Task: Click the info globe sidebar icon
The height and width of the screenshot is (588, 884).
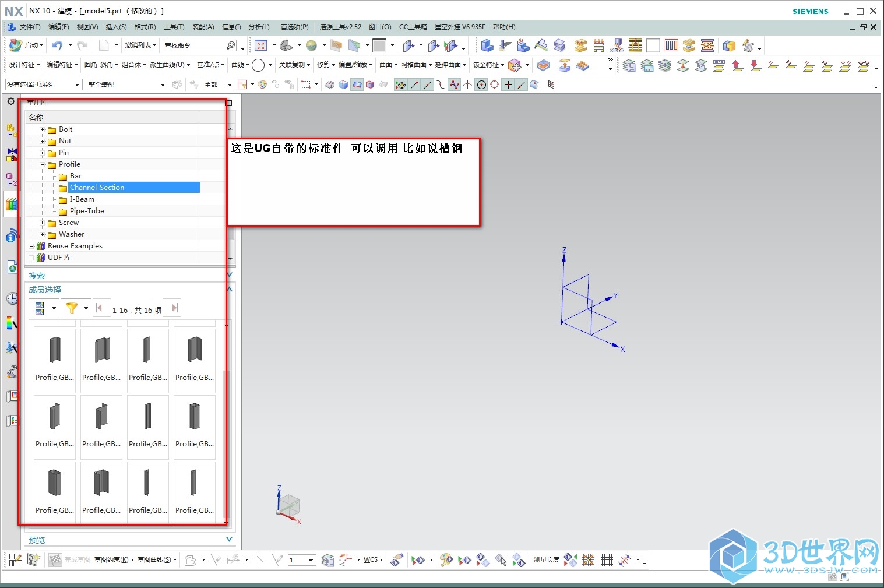Action: pos(12,236)
